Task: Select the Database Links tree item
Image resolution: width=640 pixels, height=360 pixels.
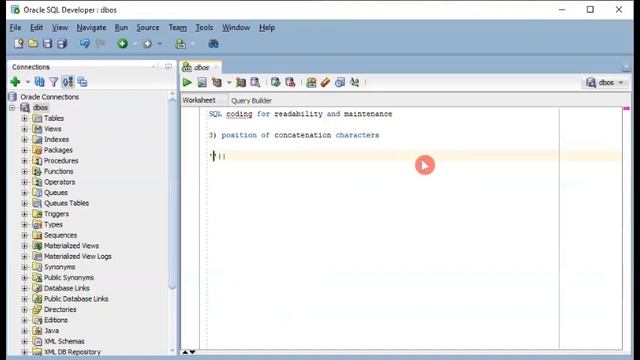Action: click(67, 288)
